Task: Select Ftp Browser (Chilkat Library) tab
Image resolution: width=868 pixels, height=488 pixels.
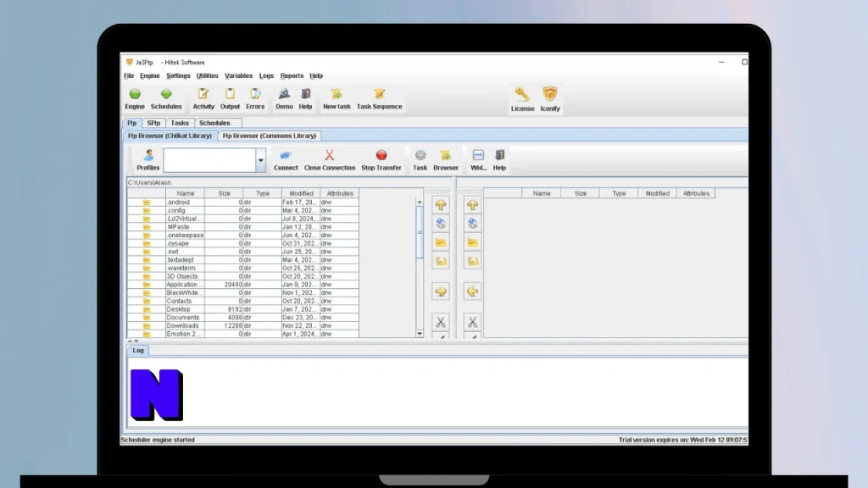Action: click(x=170, y=136)
